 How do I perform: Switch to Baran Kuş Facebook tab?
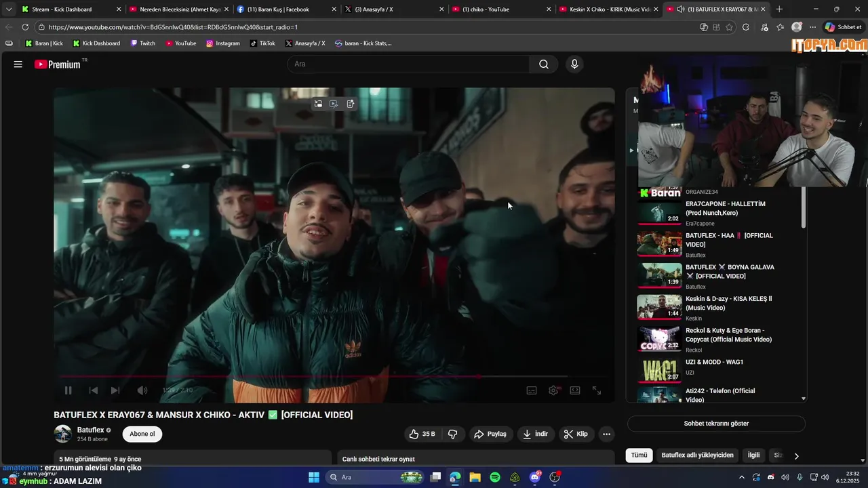pyautogui.click(x=286, y=9)
